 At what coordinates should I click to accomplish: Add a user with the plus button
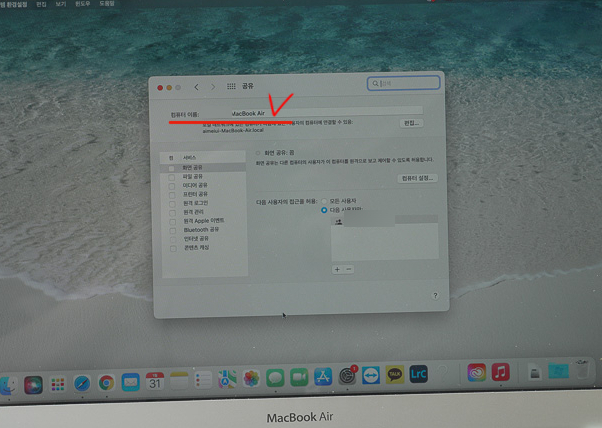337,269
